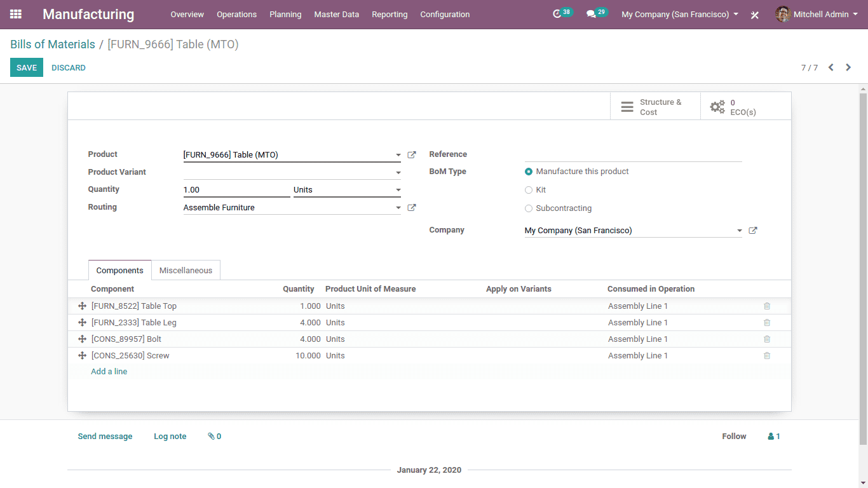Open the Configuration menu
The height and width of the screenshot is (488, 868).
[445, 14]
